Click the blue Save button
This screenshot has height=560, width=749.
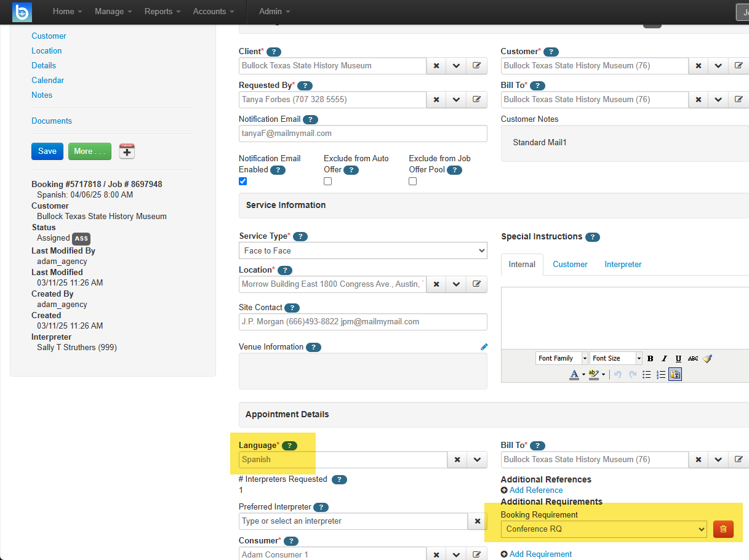[47, 151]
